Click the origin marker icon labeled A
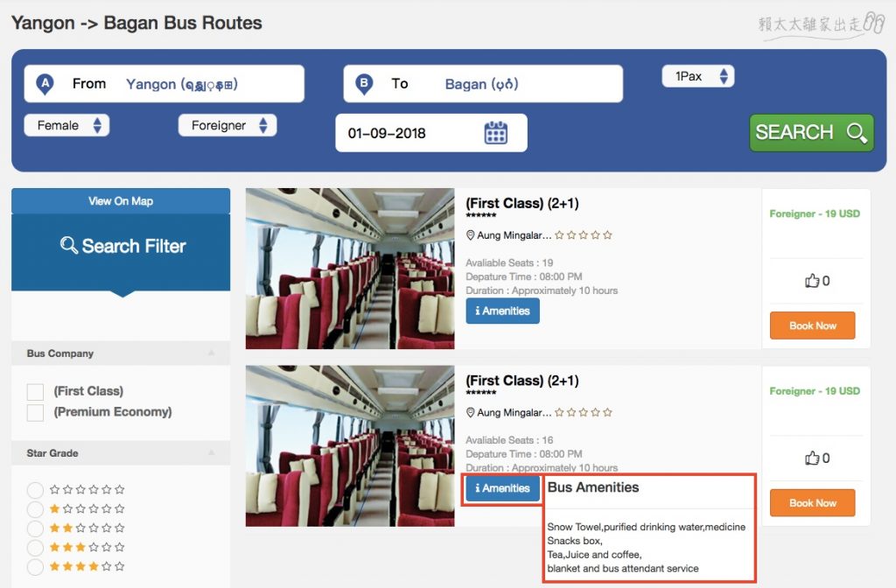Image resolution: width=896 pixels, height=588 pixels. tap(45, 84)
